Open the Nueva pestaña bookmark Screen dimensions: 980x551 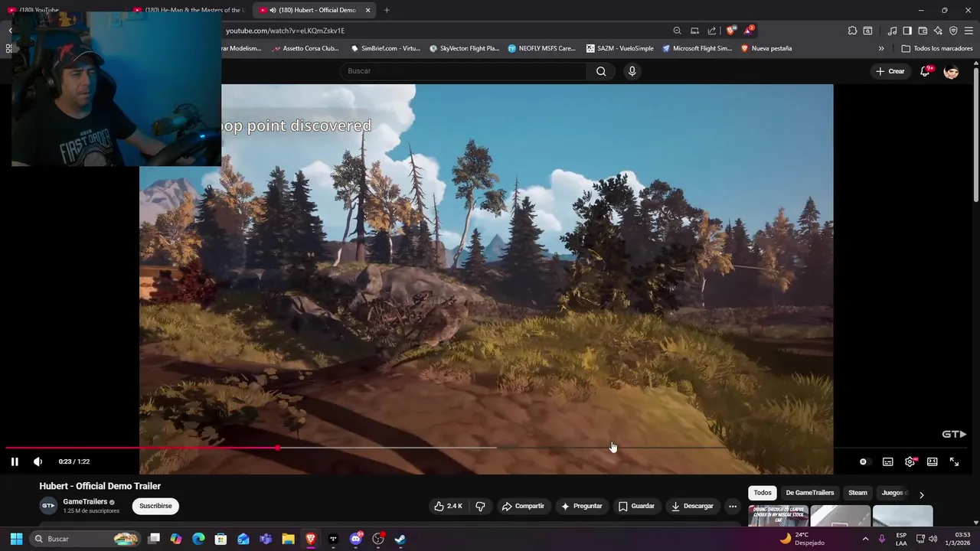pos(766,48)
